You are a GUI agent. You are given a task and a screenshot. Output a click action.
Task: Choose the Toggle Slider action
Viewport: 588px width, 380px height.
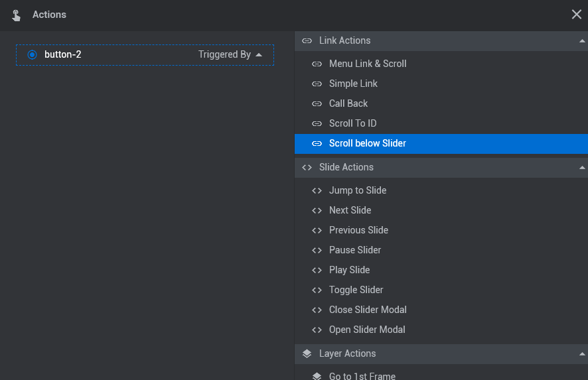(441, 290)
